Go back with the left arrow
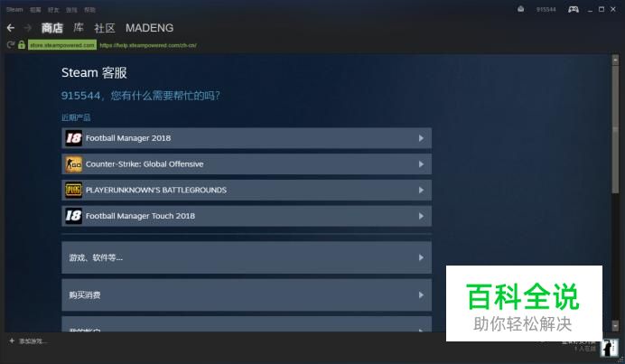625x364 pixels. (x=11, y=27)
